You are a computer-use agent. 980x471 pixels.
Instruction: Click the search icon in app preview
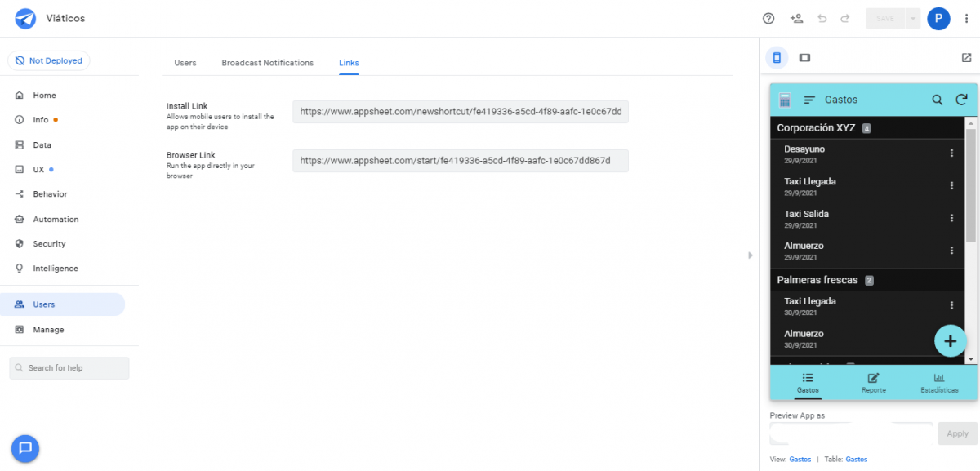pyautogui.click(x=938, y=100)
